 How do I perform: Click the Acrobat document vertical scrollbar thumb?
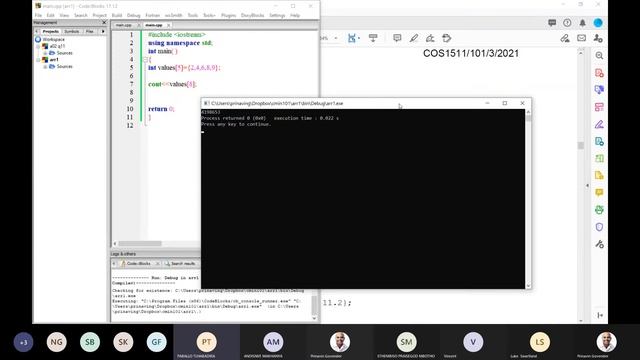pyautogui.click(x=581, y=145)
